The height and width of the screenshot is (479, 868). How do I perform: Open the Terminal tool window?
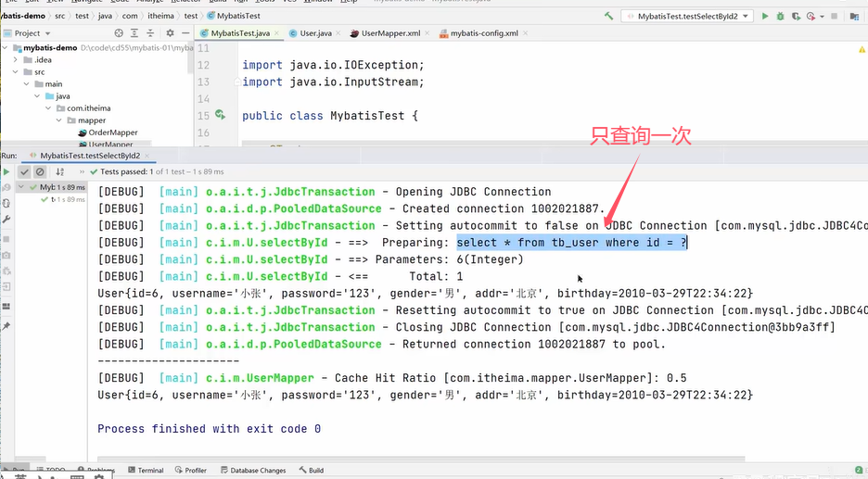click(x=146, y=470)
